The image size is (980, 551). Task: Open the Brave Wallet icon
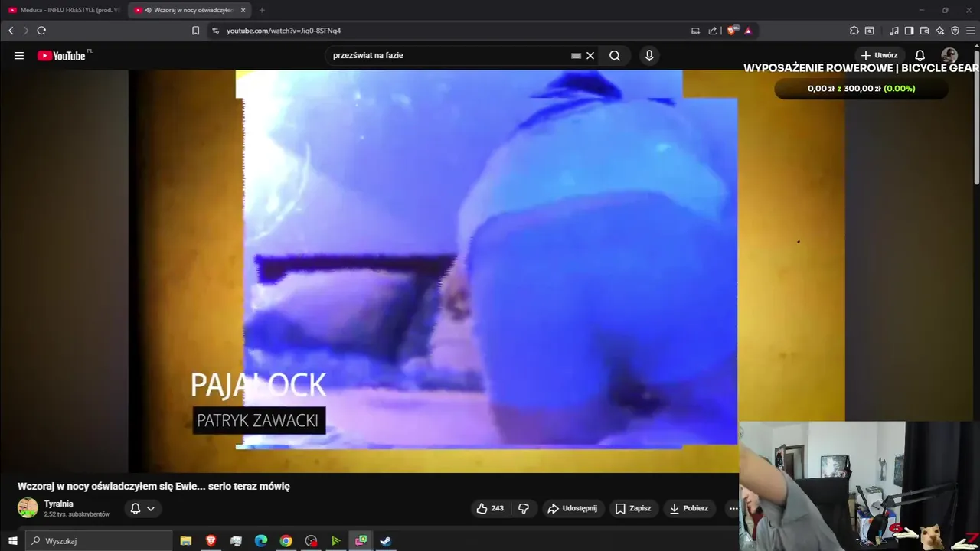click(925, 31)
